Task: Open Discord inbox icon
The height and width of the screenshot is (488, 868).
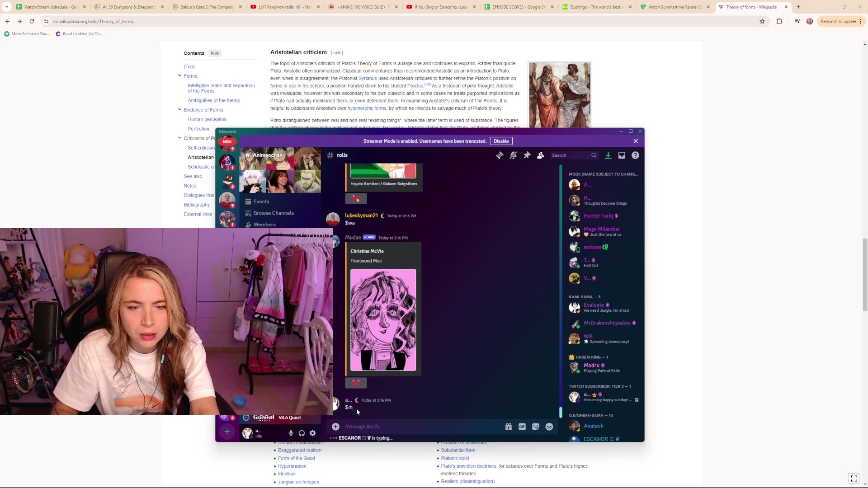Action: click(x=622, y=155)
